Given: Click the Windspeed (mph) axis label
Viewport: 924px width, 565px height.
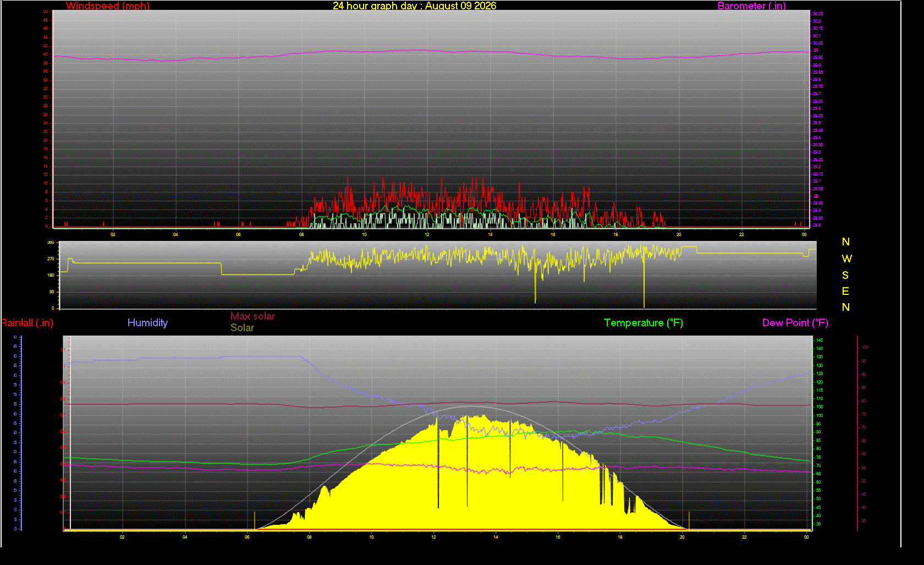Looking at the screenshot, I should coord(108,6).
